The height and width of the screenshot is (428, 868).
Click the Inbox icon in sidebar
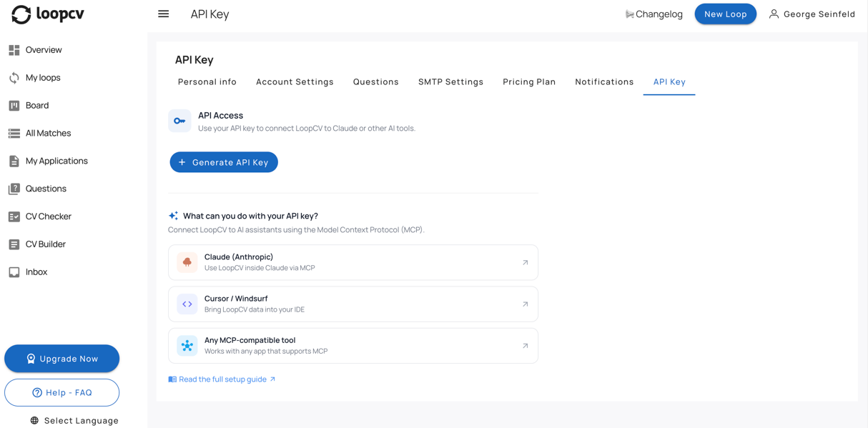pos(14,272)
